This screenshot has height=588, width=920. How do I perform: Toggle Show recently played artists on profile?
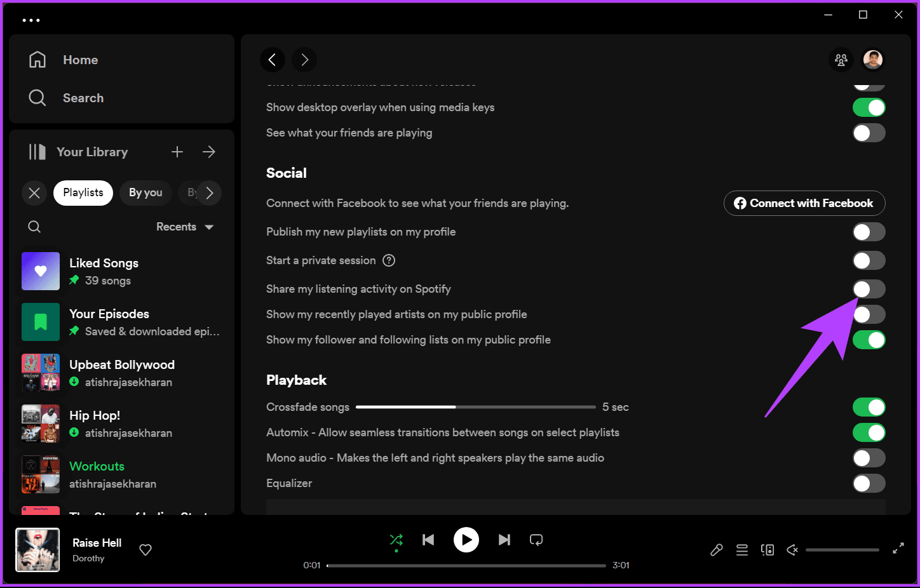(869, 314)
